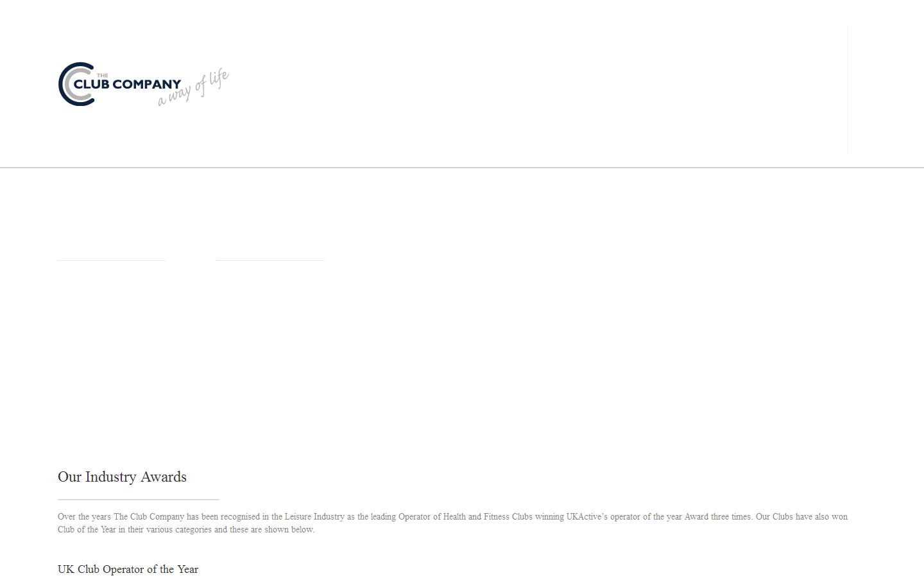Click the 'UK Club Operator of the Year' subheading

(128, 569)
